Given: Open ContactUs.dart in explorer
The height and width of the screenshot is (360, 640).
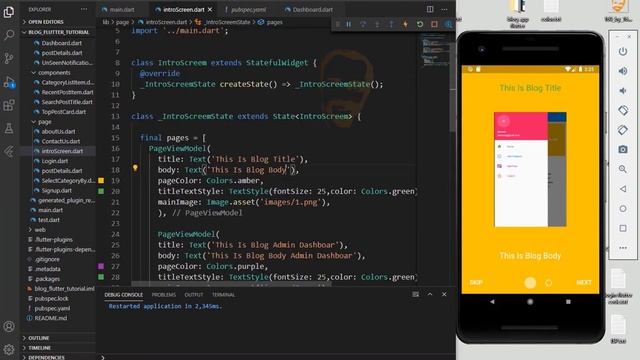Looking at the screenshot, I should tap(60, 141).
